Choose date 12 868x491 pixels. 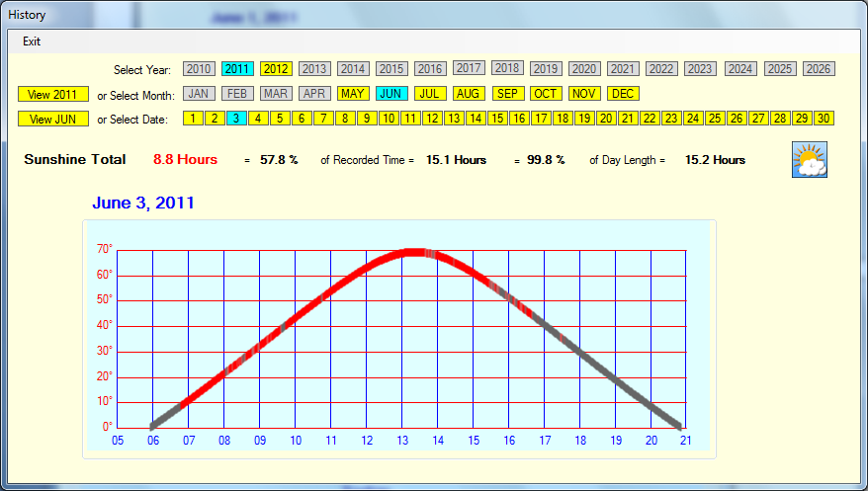[x=432, y=119]
